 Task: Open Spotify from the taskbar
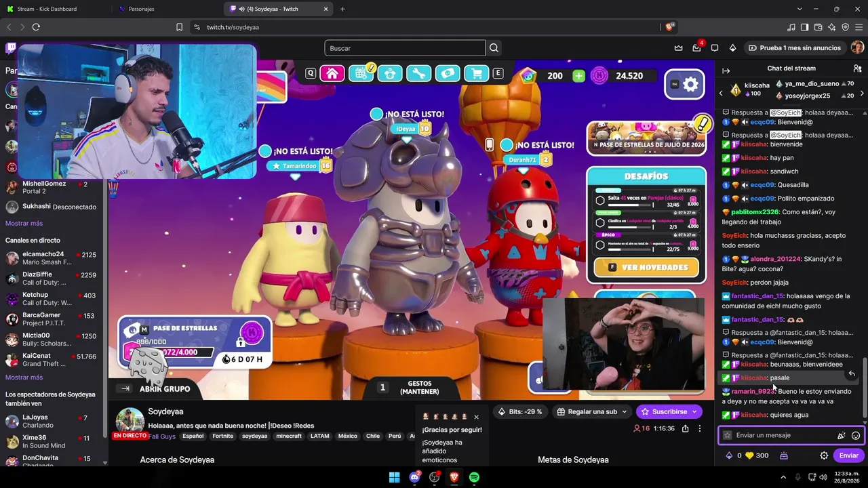point(474,477)
